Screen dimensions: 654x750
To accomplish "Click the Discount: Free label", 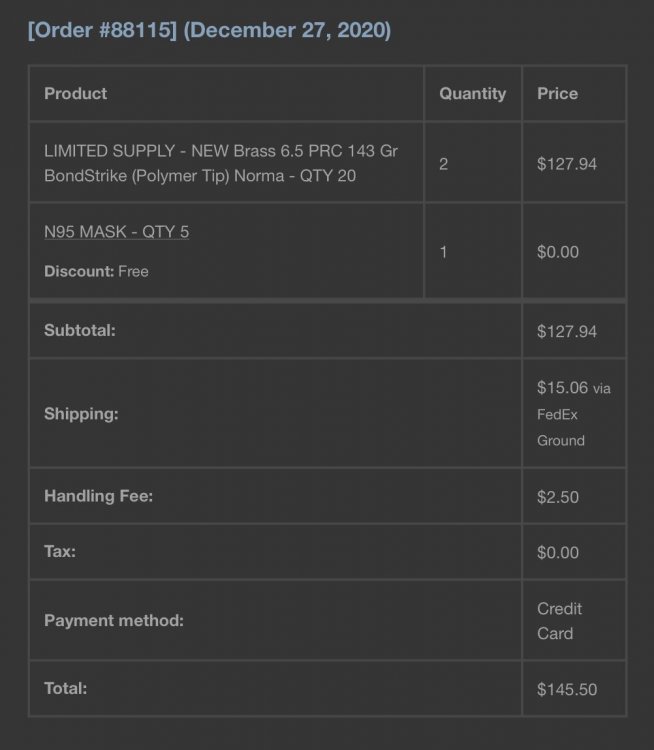I will click(96, 271).
